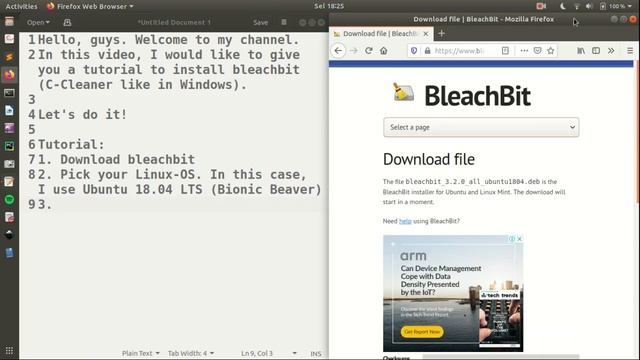Image resolution: width=640 pixels, height=360 pixels.
Task: Open battery 100% indicator
Action: point(612,6)
